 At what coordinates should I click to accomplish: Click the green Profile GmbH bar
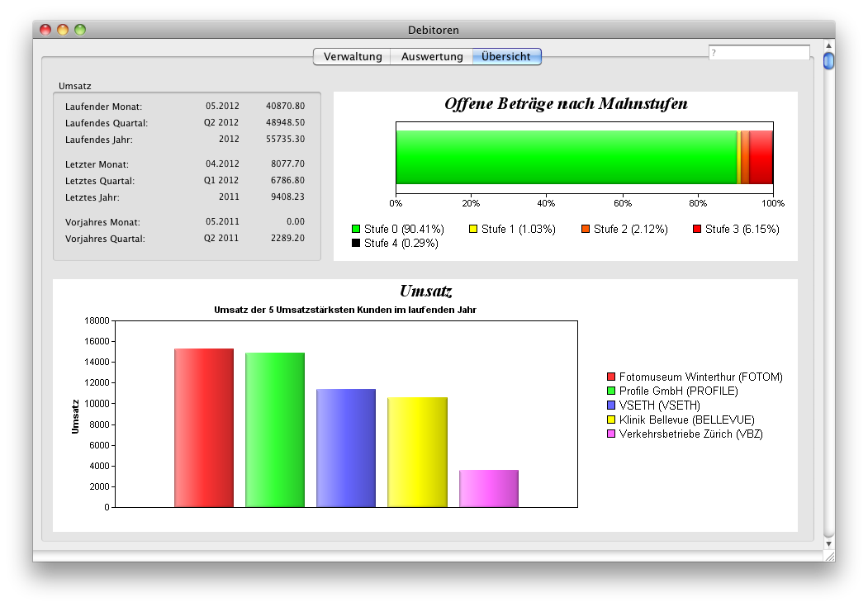pyautogui.click(x=275, y=429)
